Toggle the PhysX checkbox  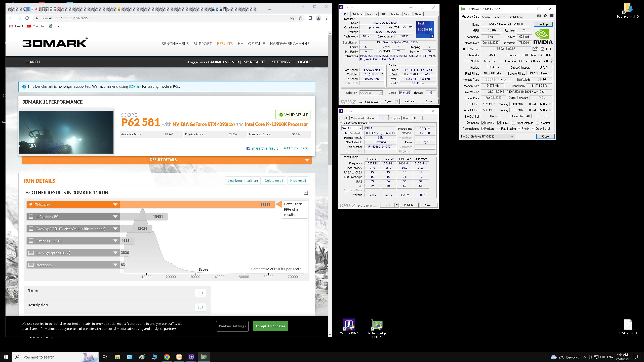coord(519,129)
